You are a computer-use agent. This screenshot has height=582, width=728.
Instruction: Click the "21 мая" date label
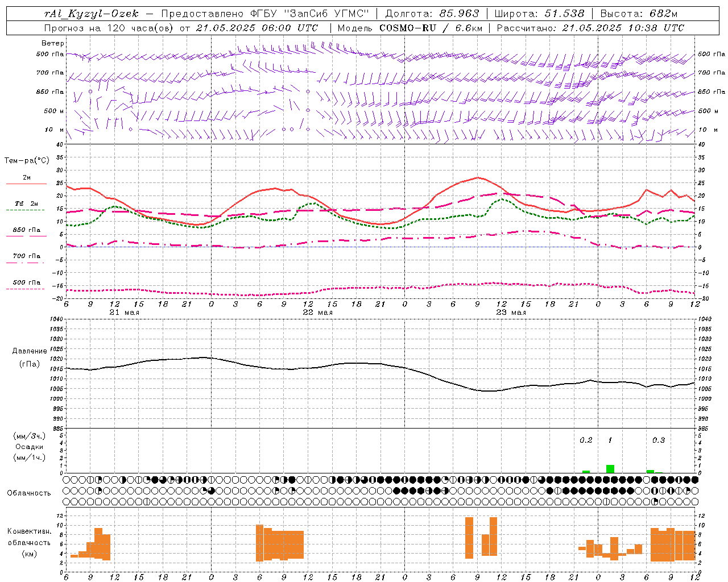point(124,313)
